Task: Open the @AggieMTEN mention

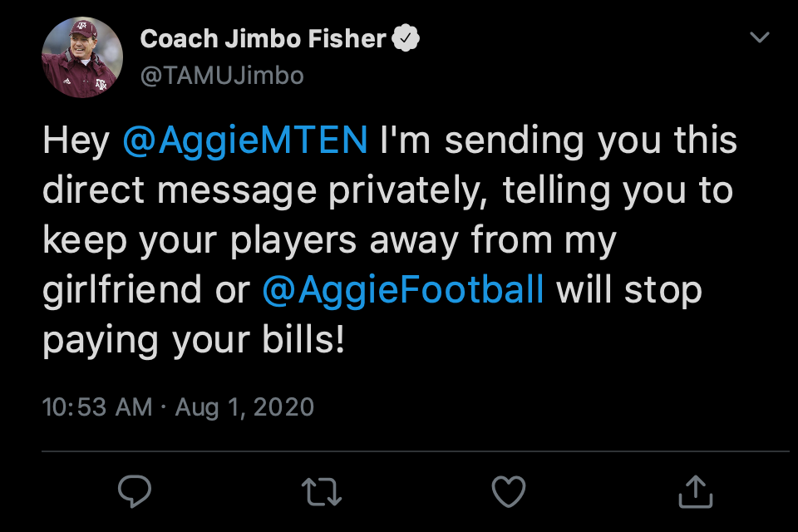Action: [x=244, y=141]
